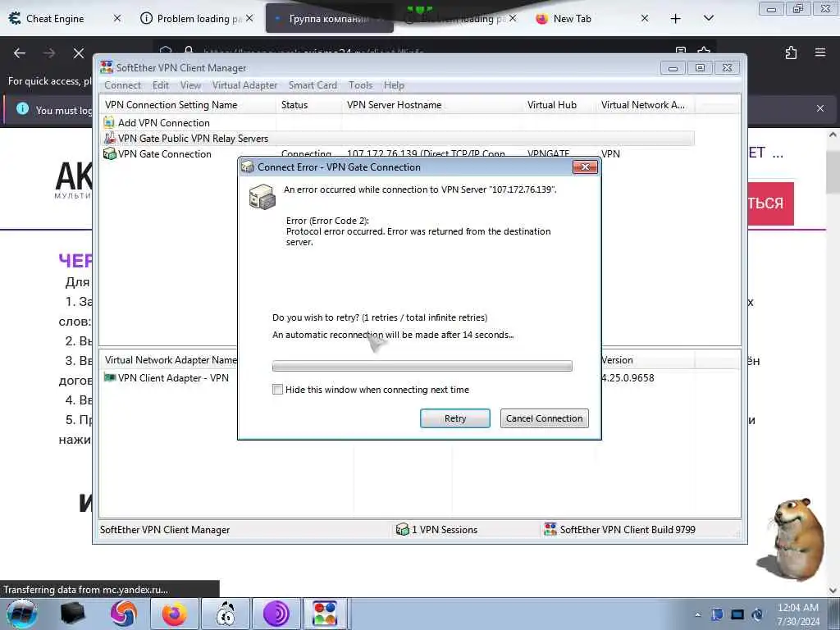Click the server icon in the Connect Error dialog
This screenshot has width=840, height=630.
(262, 197)
